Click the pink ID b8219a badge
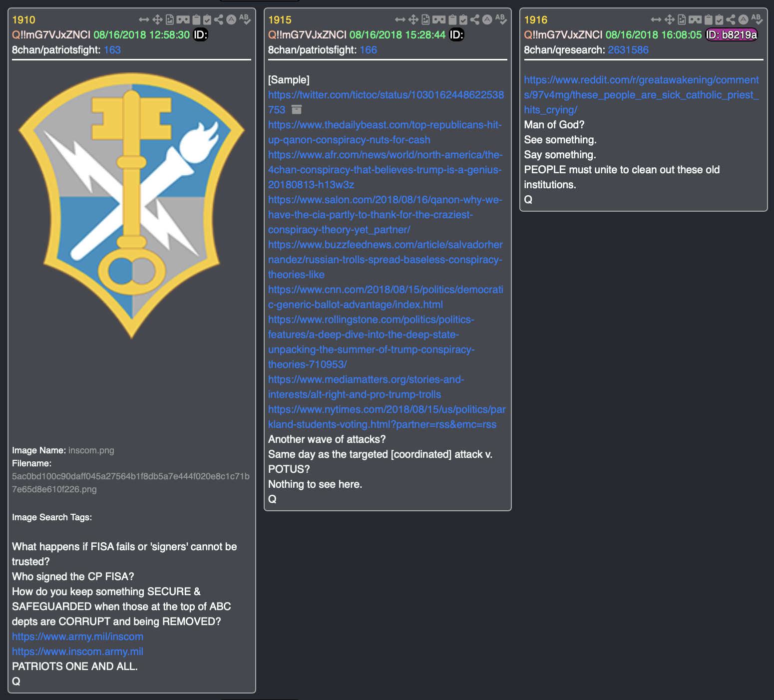The image size is (774, 700). 732,35
